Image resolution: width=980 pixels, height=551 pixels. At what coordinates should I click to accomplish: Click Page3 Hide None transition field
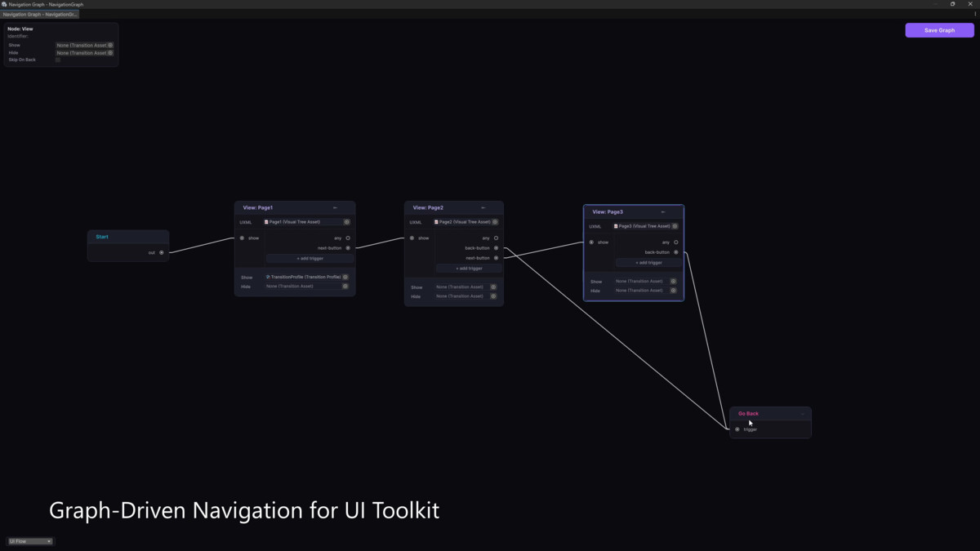point(645,291)
